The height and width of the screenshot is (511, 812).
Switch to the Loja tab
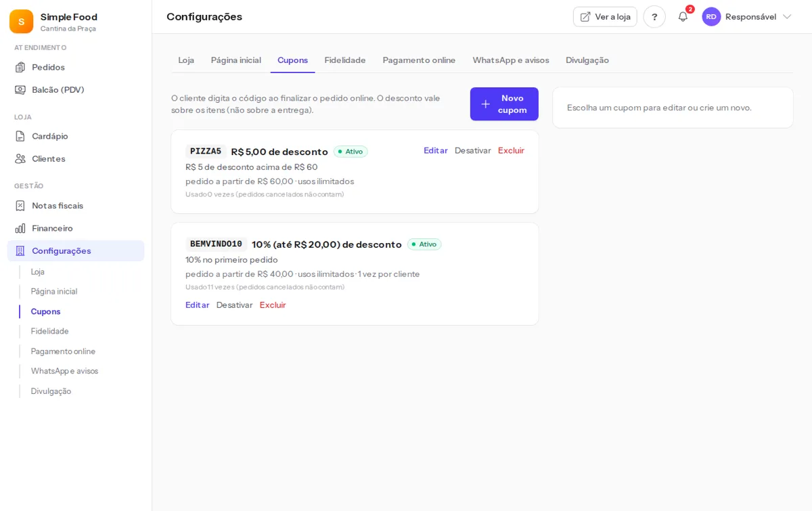[186, 60]
